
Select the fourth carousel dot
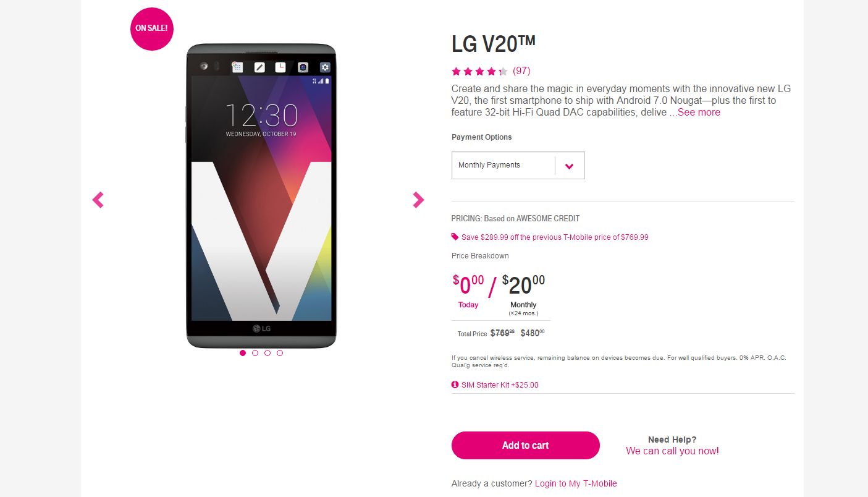pyautogui.click(x=280, y=353)
